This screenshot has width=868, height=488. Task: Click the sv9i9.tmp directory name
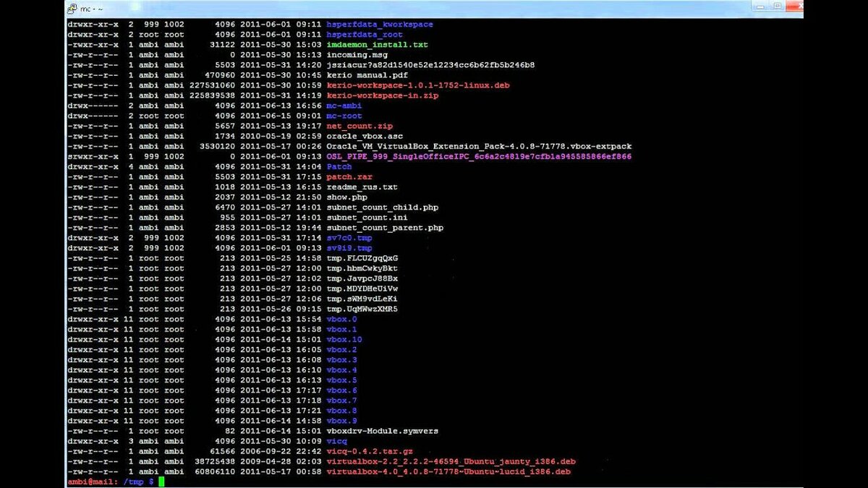(349, 248)
